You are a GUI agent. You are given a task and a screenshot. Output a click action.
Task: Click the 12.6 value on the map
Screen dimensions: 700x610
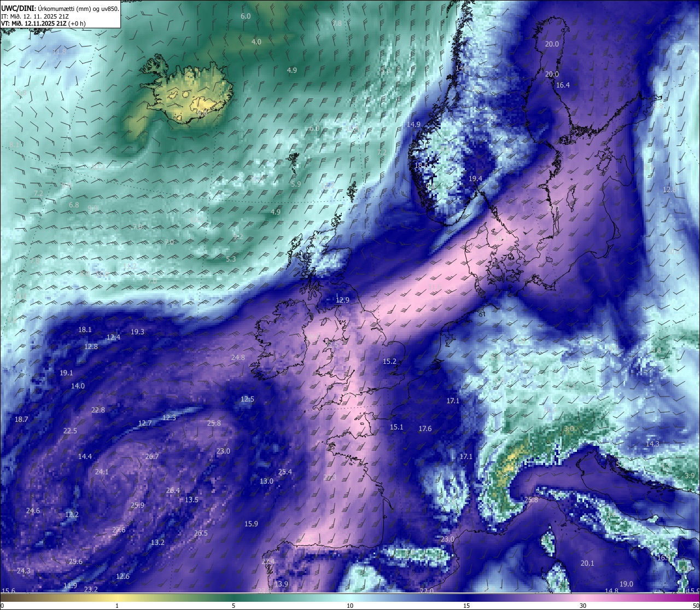coord(122,577)
